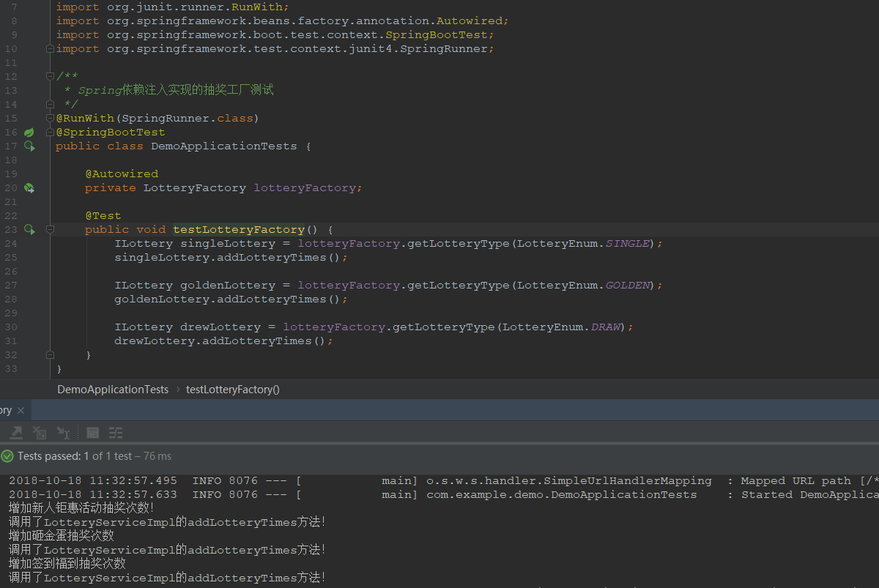Image resolution: width=879 pixels, height=588 pixels.
Task: Click the export-results upward-arrow icon in the run toolbar
Action: [x=16, y=433]
